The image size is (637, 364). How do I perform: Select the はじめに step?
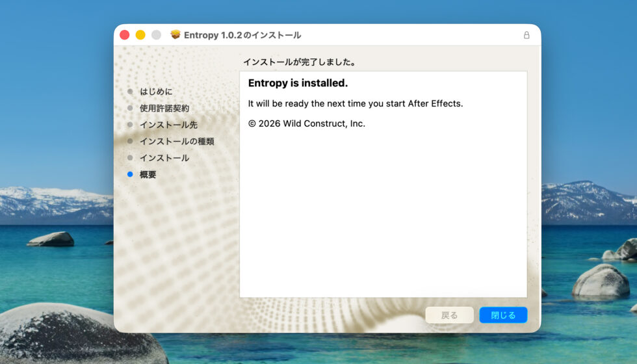pos(156,92)
